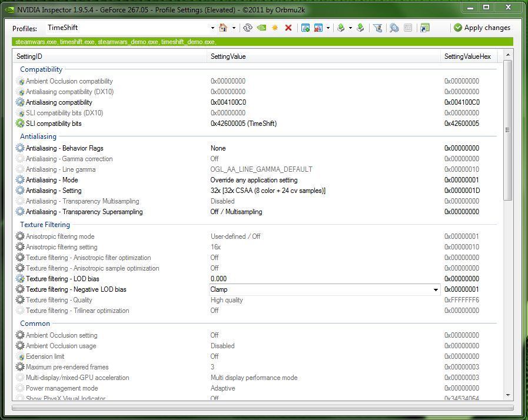Click the Apply changes button
The width and height of the screenshot is (528, 420).
(x=481, y=28)
